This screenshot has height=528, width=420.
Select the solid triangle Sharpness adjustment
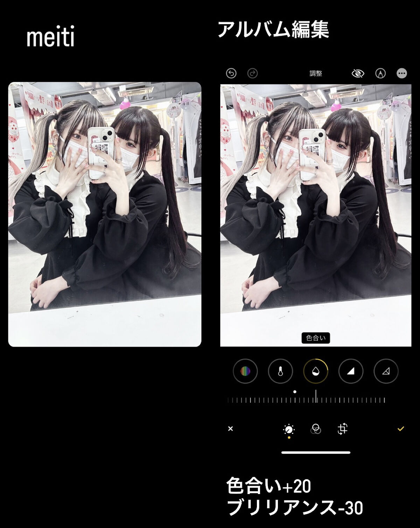[x=351, y=371]
